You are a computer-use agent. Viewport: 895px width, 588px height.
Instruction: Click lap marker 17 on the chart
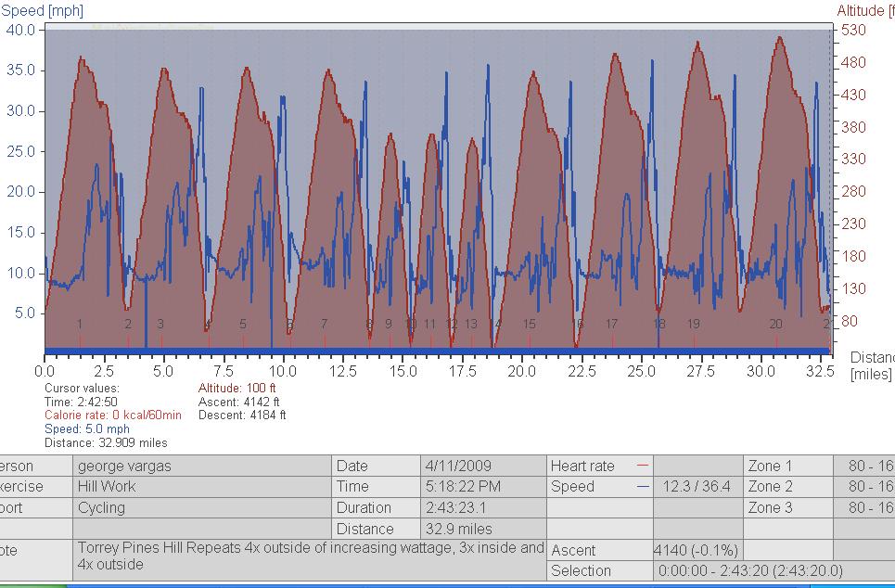pyautogui.click(x=612, y=325)
